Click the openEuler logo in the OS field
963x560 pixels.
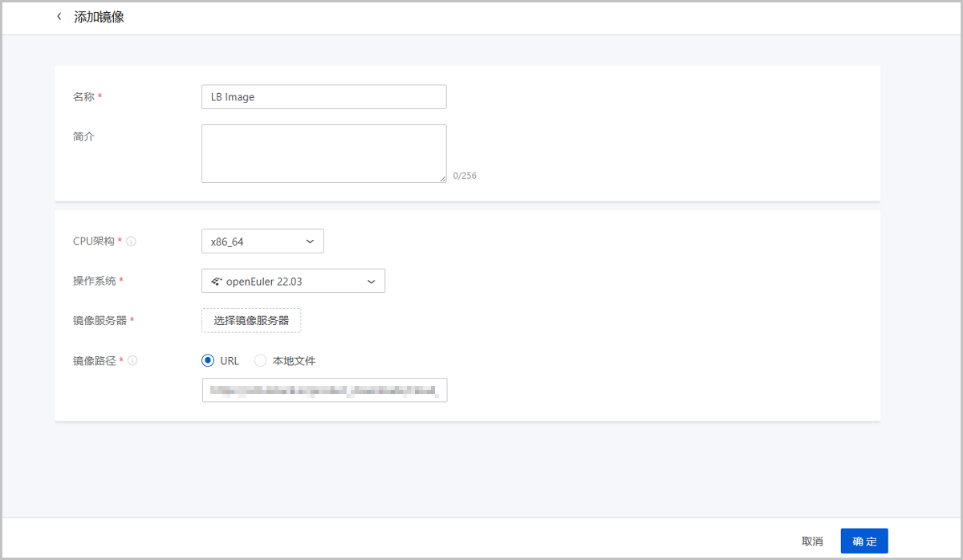(x=216, y=282)
